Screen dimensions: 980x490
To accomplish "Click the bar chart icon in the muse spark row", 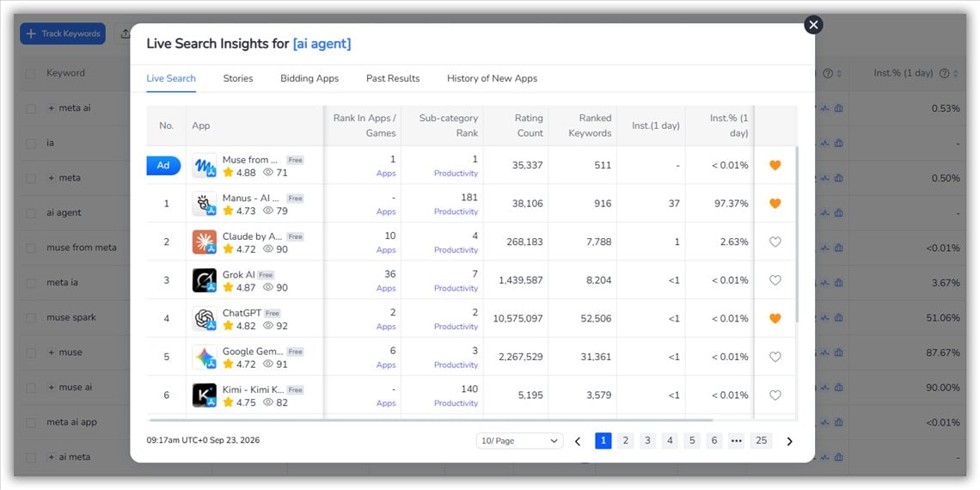I will click(x=839, y=317).
